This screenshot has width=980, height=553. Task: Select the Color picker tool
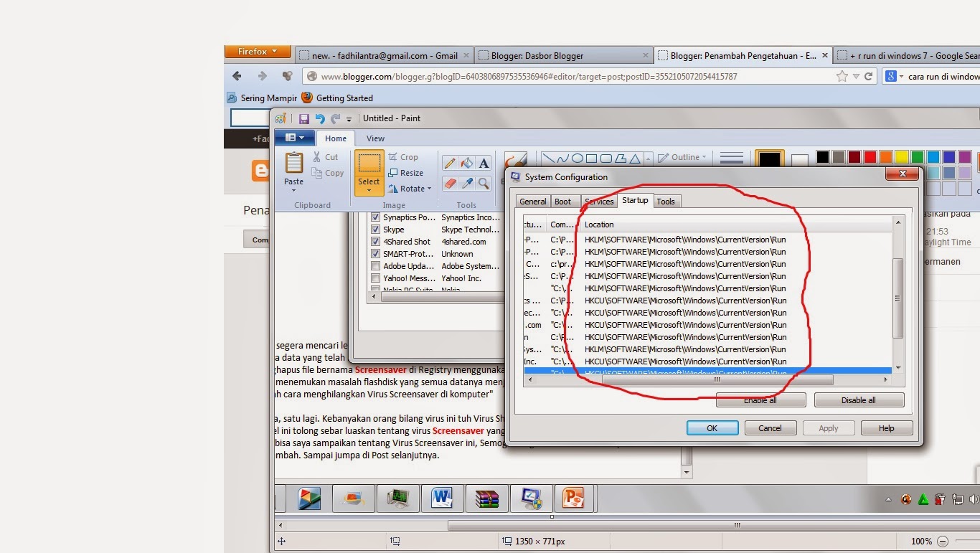click(466, 183)
